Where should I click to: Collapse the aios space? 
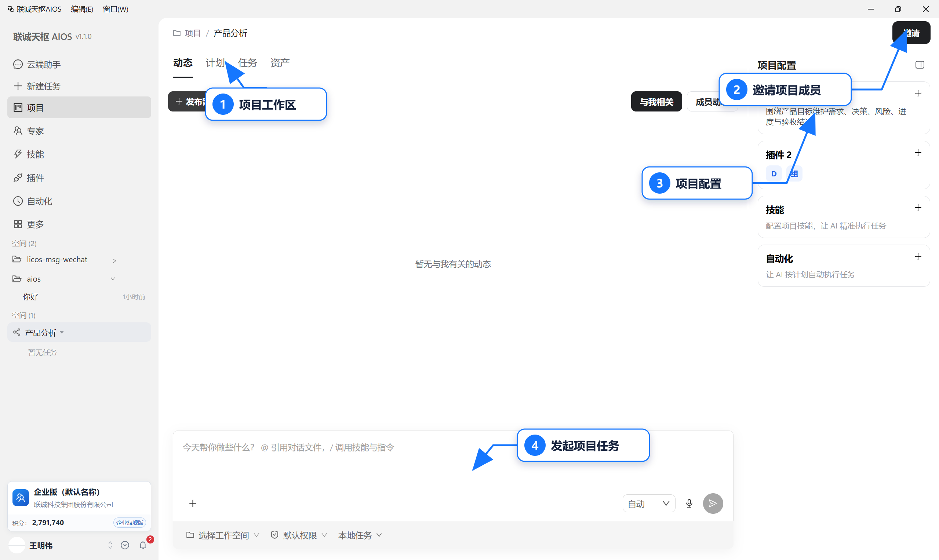113,279
